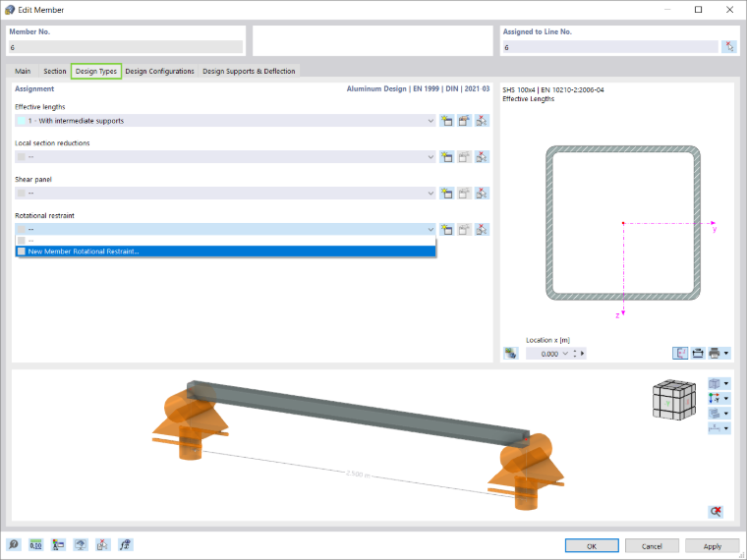Confirm with the OK button

point(592,545)
